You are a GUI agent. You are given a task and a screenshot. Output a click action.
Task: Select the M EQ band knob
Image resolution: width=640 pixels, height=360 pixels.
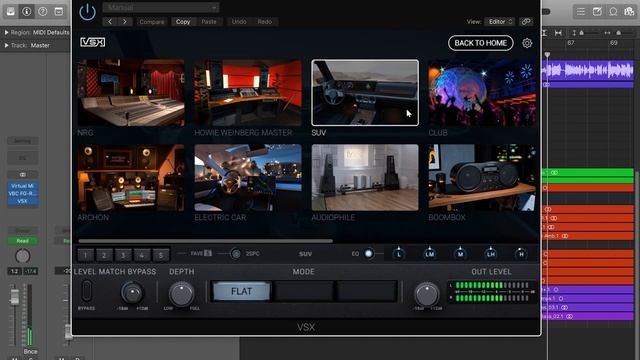(x=460, y=253)
